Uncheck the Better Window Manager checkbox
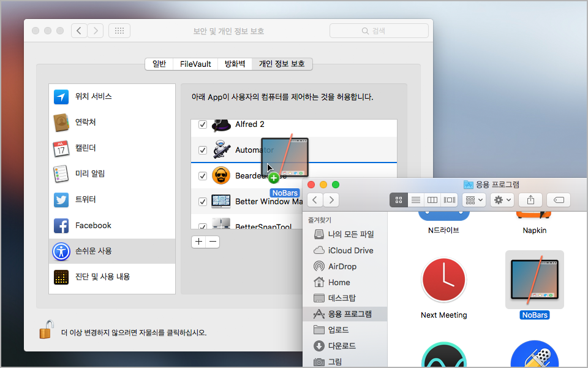This screenshot has width=588, height=368. (203, 202)
